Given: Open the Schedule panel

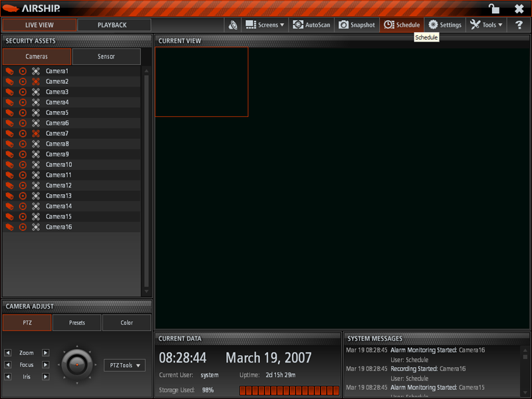Looking at the screenshot, I should click(402, 25).
